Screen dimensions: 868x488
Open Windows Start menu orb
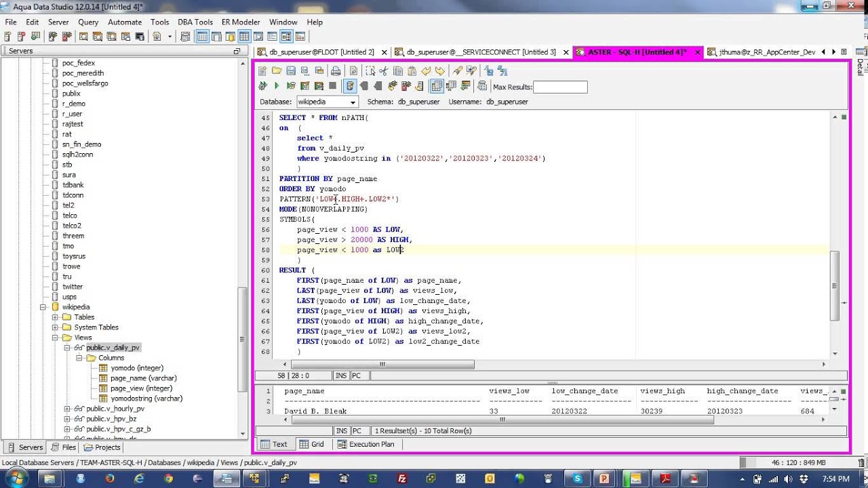click(x=16, y=479)
